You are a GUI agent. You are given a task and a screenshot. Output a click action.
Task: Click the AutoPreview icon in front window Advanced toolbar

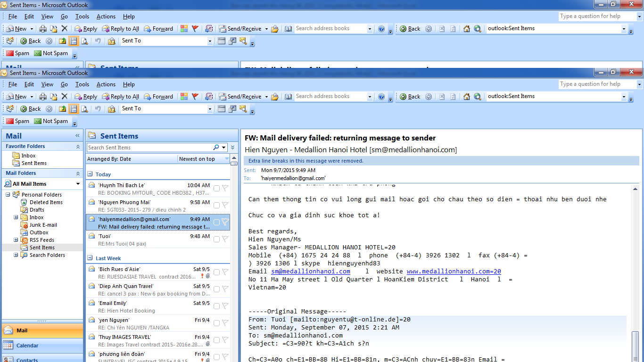(232, 108)
